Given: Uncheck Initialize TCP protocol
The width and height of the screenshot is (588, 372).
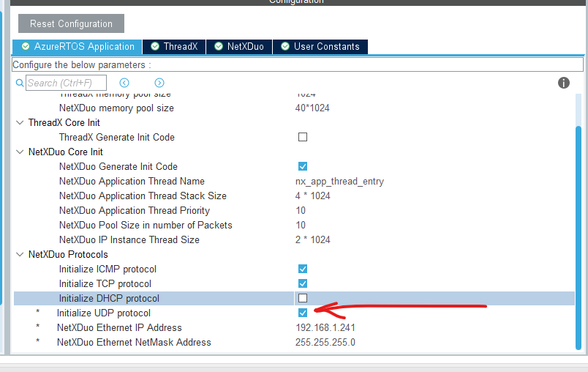Looking at the screenshot, I should click(x=303, y=283).
